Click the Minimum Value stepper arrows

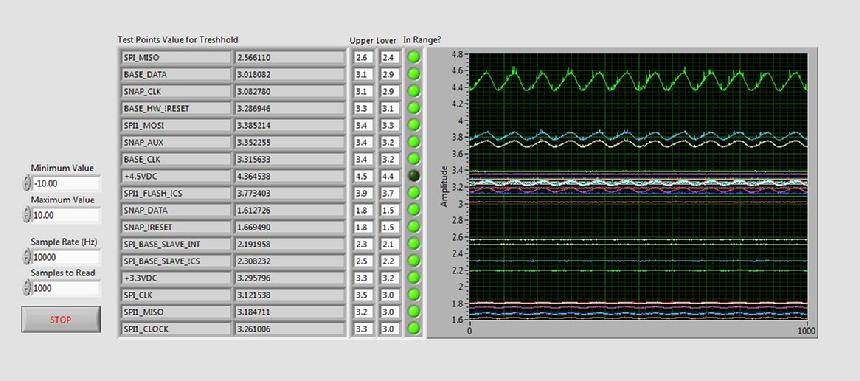[27, 184]
